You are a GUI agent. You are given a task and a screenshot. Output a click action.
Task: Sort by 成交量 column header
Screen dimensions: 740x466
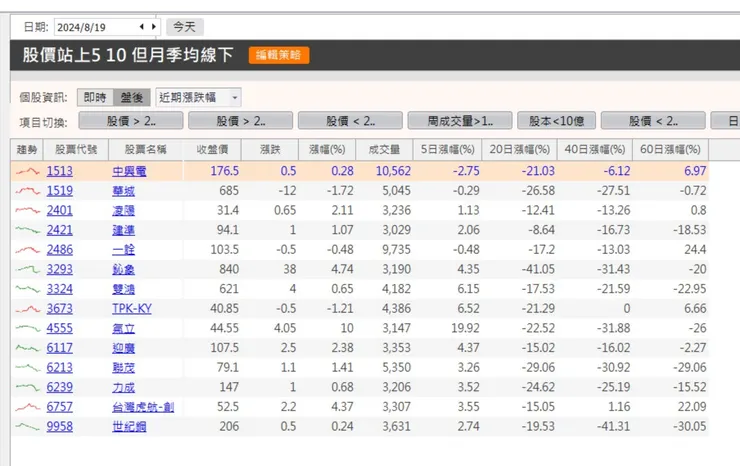[384, 150]
